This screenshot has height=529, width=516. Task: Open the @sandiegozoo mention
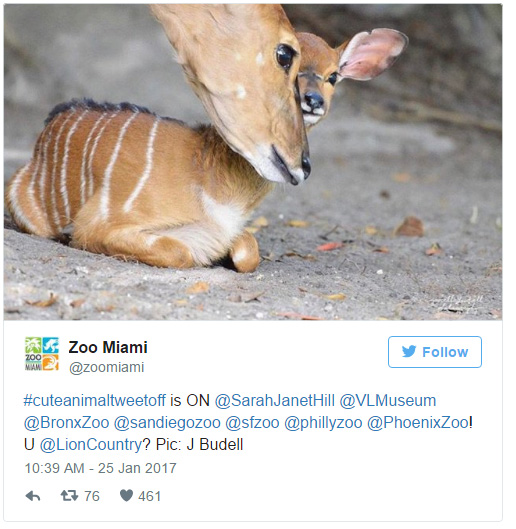tap(167, 422)
